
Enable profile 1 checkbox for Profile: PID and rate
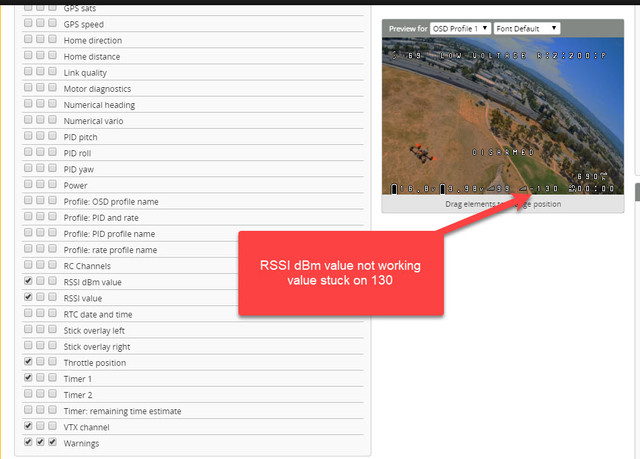[28, 216]
